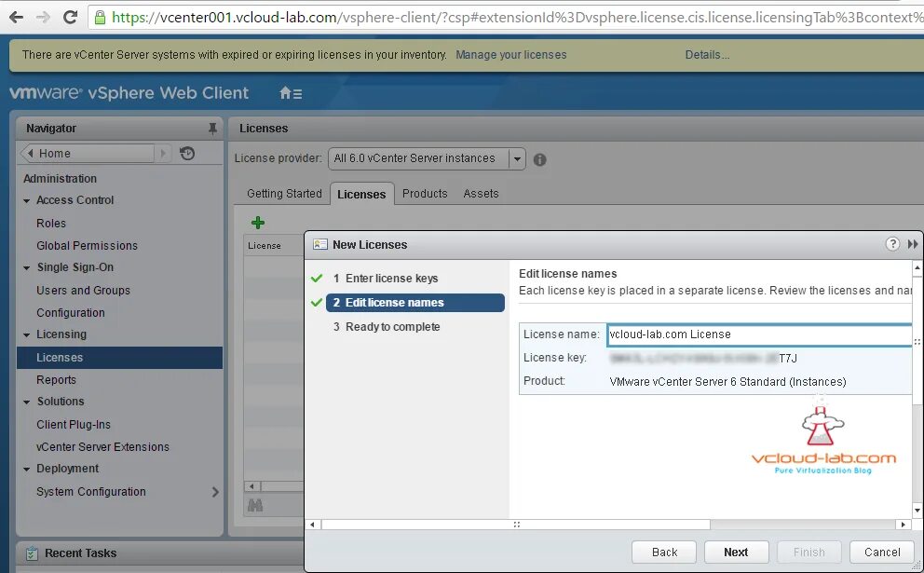The image size is (924, 573).
Task: Open the Details link in the banner
Action: coord(707,55)
